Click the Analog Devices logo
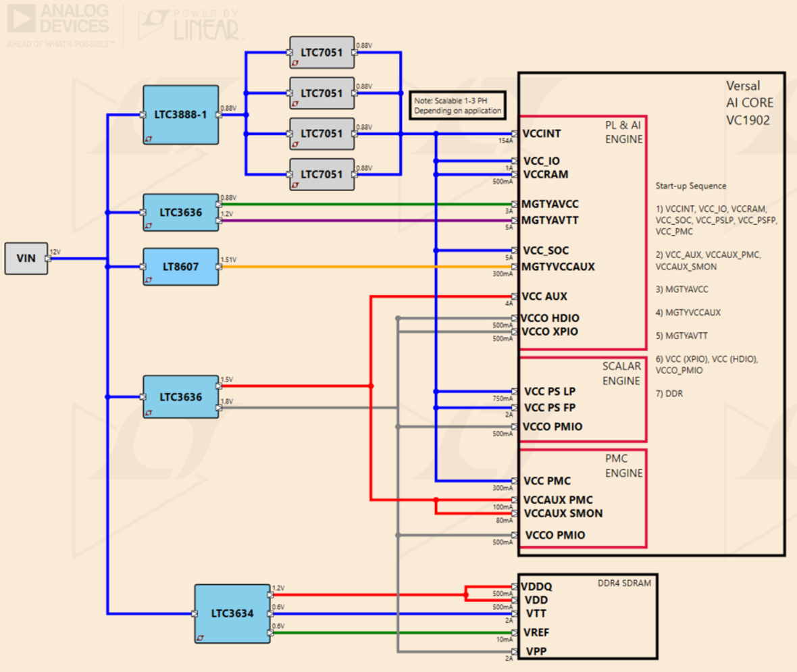This screenshot has height=672, width=797. pyautogui.click(x=61, y=26)
